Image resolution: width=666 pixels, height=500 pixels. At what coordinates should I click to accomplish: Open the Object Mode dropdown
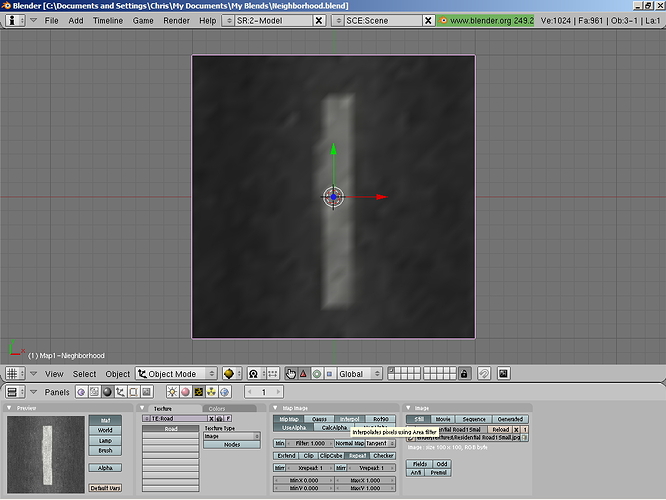(x=177, y=373)
